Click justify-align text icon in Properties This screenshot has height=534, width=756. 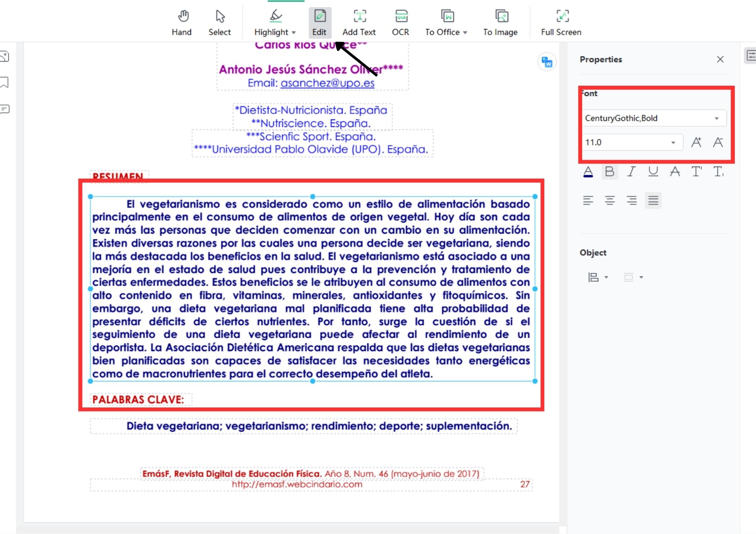coord(654,201)
